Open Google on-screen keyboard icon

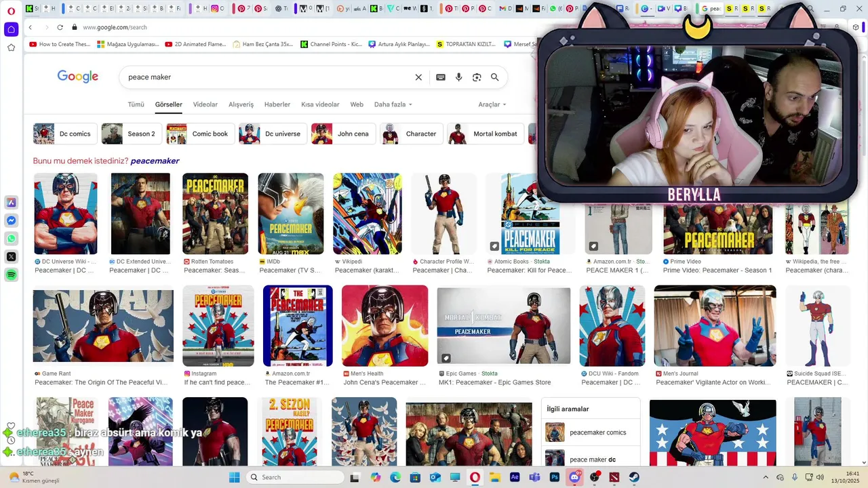[441, 77]
